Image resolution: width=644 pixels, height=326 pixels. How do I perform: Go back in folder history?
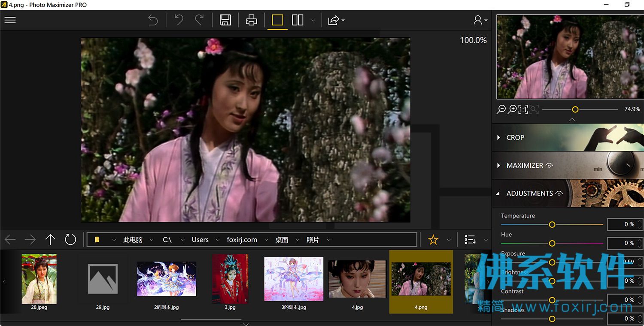(10, 239)
